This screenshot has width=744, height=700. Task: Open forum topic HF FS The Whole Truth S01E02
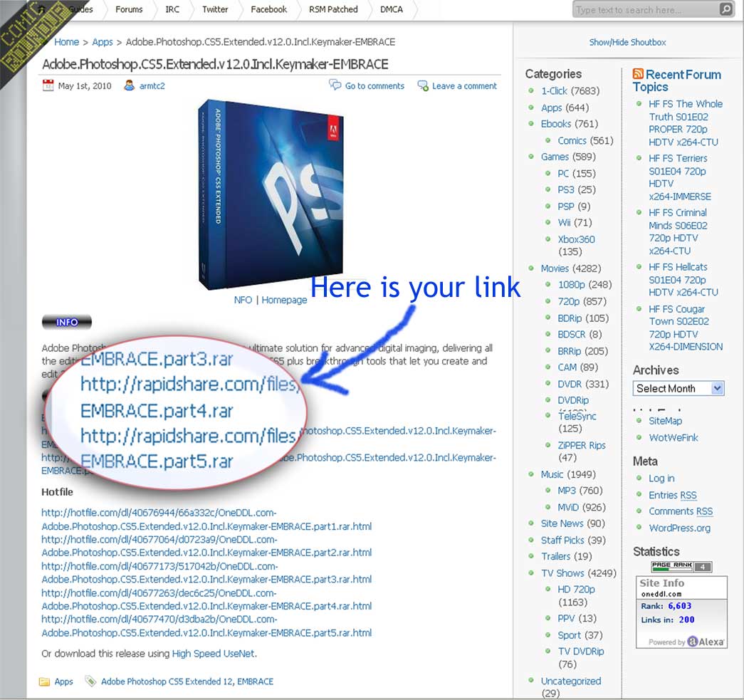tap(685, 123)
